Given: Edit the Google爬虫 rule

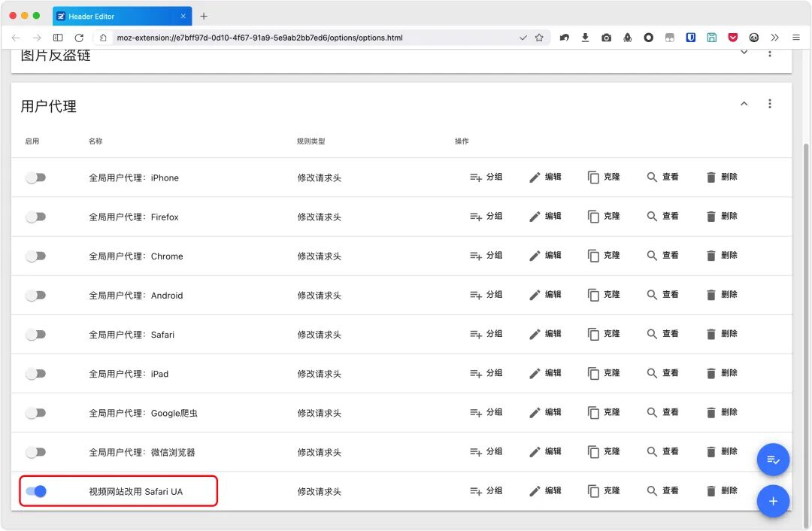Looking at the screenshot, I should 545,412.
